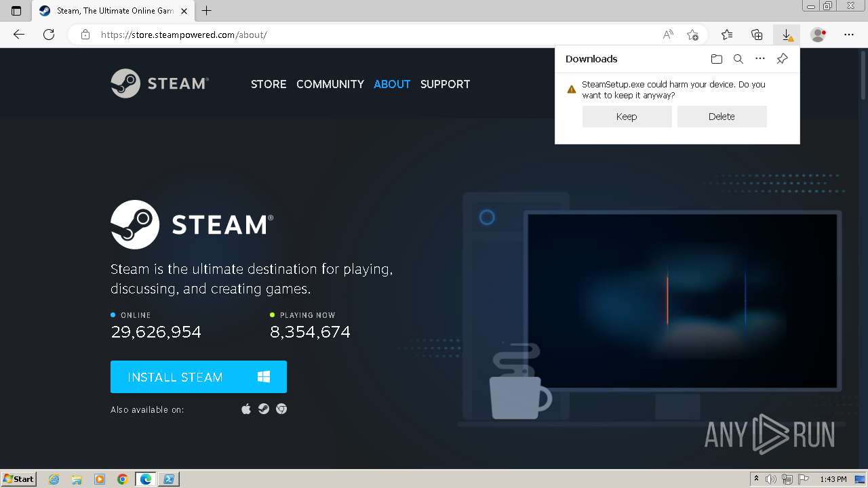Activate the Read aloud icon
Image resolution: width=868 pixels, height=488 pixels.
[668, 35]
